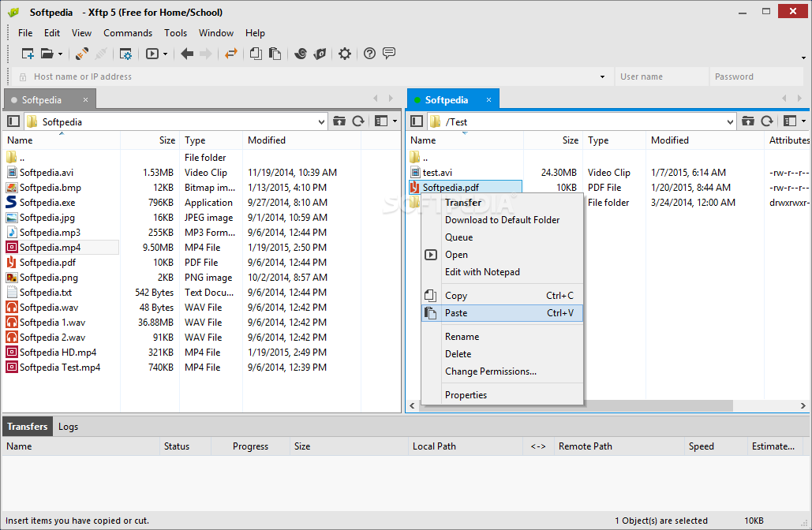Expand the local Softpedia path dropdown
Image resolution: width=812 pixels, height=530 pixels.
coord(321,122)
